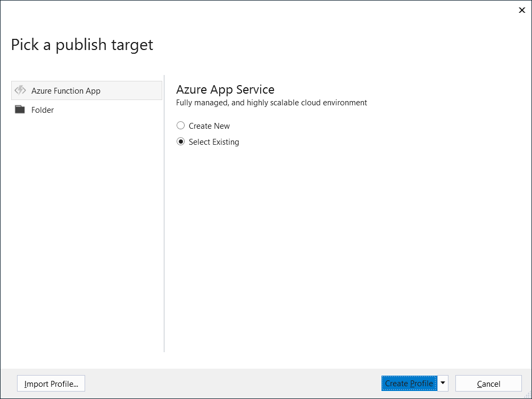
Task: Choose the Folder publish target label
Action: [43, 110]
